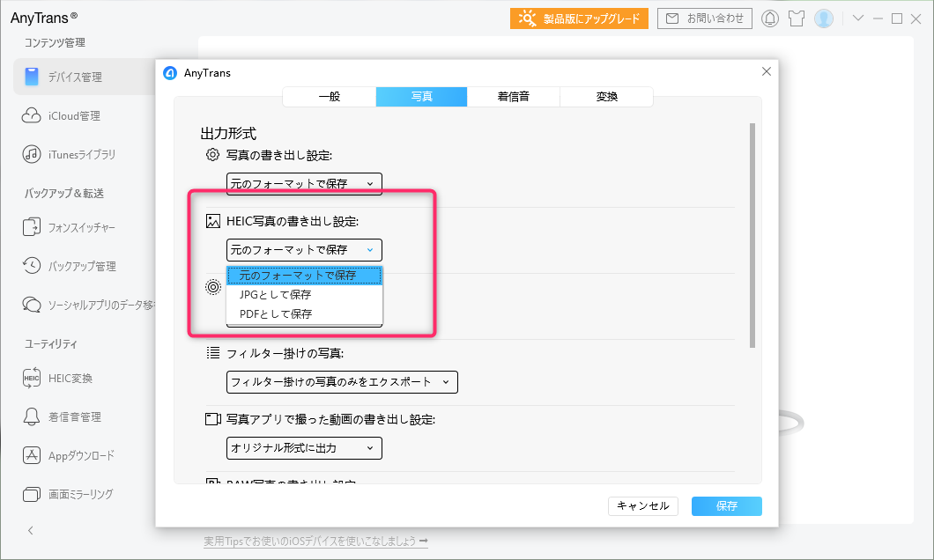Open HEIC変換 utility icon
Viewport: 934px width, 560px height.
click(31, 378)
